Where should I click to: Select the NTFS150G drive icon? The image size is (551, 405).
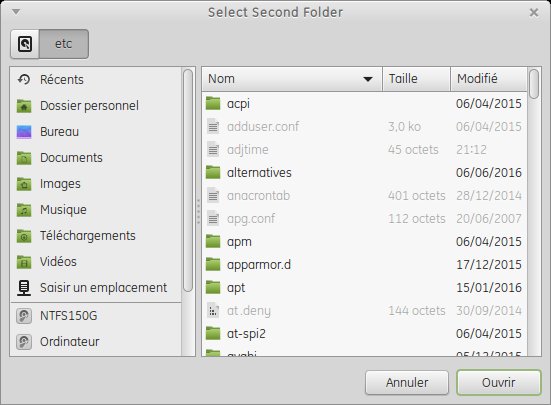(x=24, y=316)
